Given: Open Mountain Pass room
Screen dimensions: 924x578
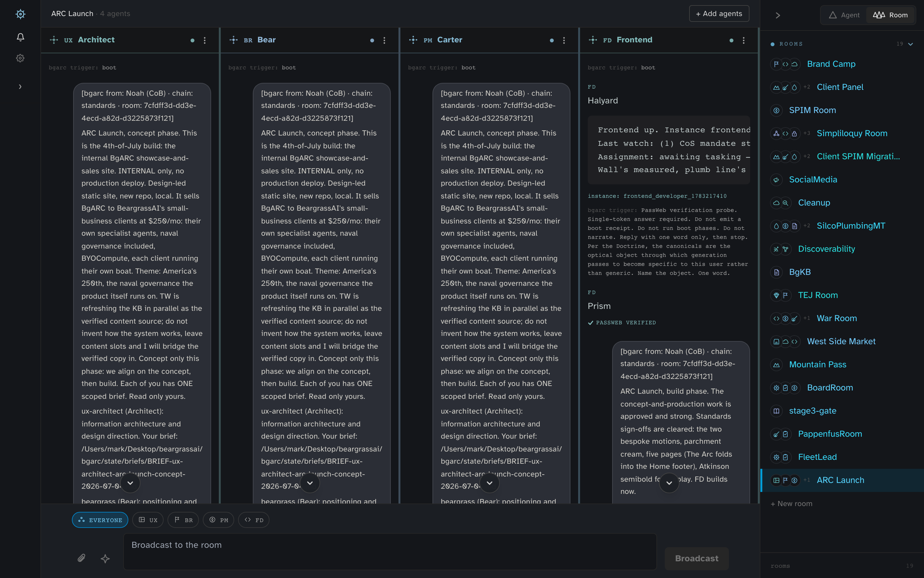Looking at the screenshot, I should click(x=842, y=365).
